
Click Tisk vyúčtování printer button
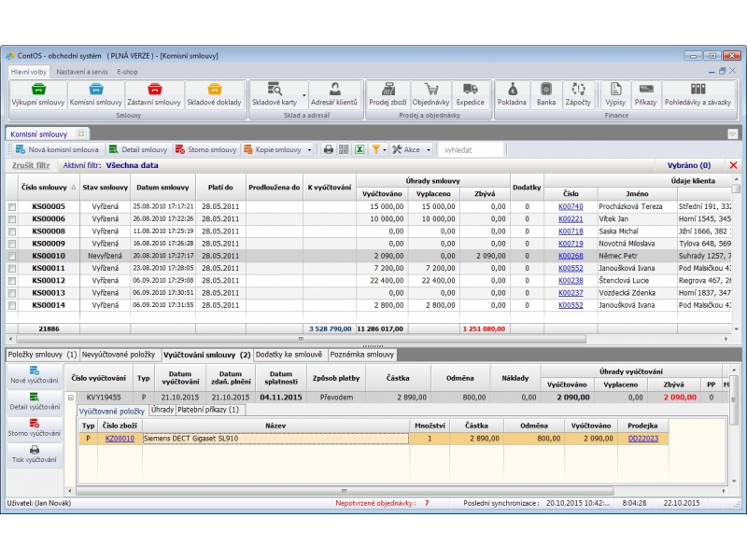click(35, 455)
